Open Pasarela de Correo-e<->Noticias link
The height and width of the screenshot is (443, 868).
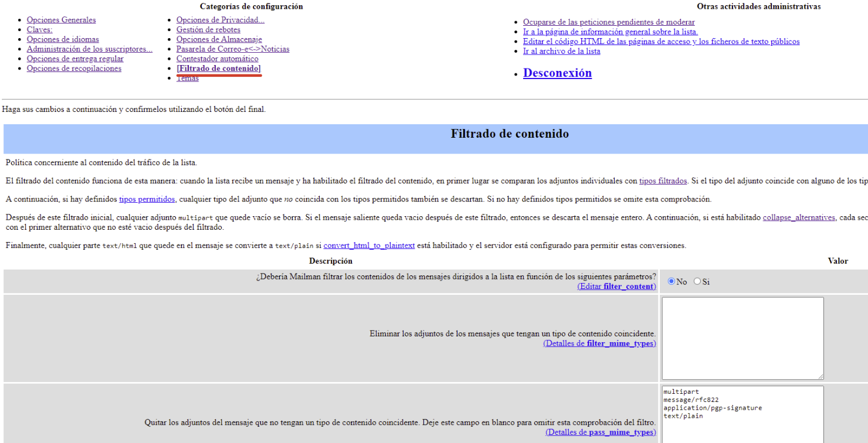(233, 49)
